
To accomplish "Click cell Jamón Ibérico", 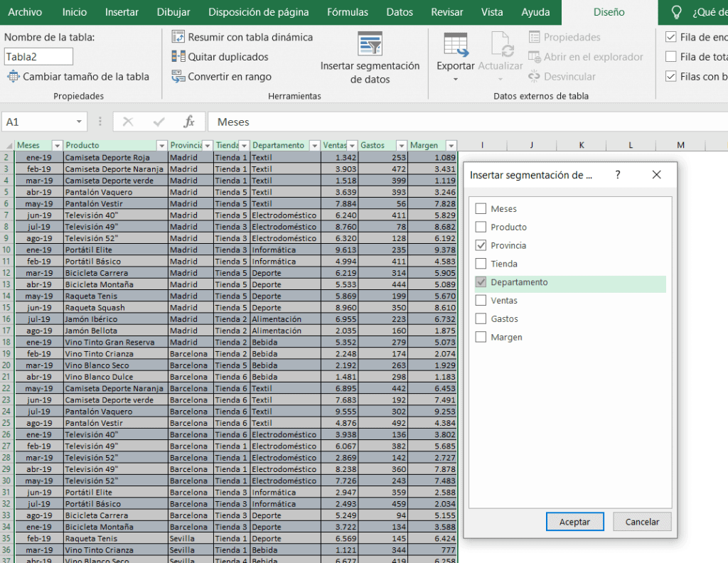I will click(115, 319).
